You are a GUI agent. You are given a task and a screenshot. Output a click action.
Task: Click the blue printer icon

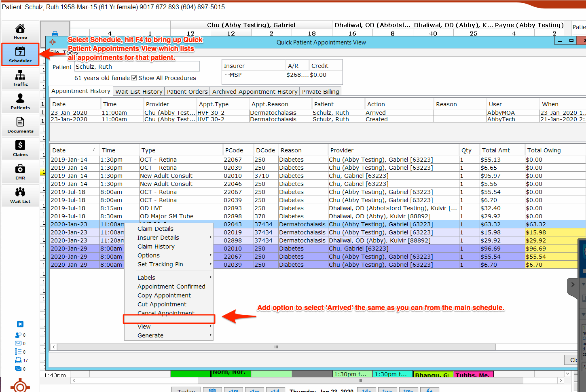point(55,34)
